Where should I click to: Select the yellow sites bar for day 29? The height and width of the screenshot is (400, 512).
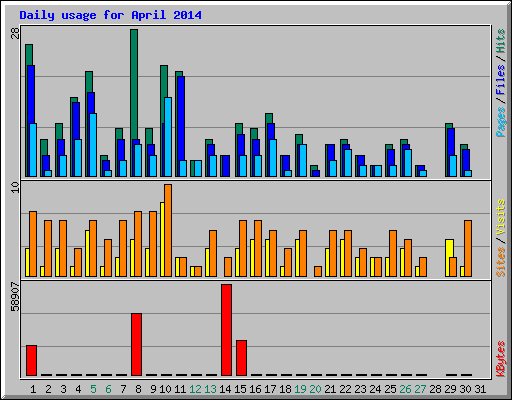tap(449, 248)
